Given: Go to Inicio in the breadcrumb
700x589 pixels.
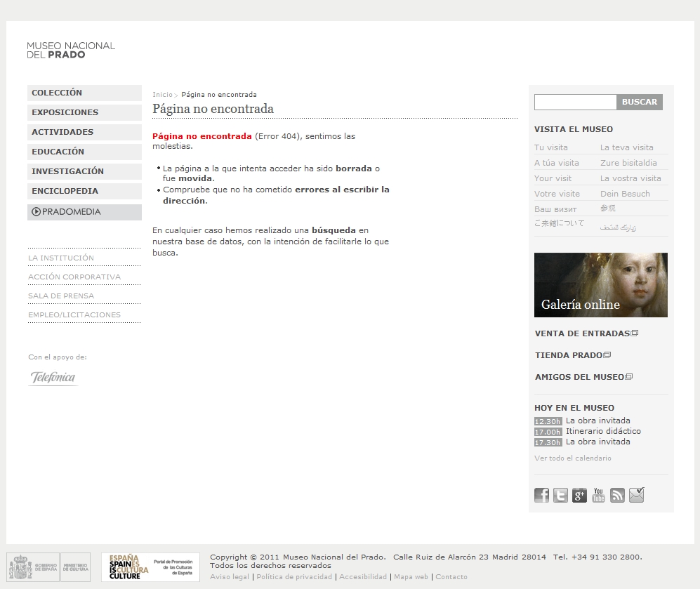Looking at the screenshot, I should [x=161, y=95].
